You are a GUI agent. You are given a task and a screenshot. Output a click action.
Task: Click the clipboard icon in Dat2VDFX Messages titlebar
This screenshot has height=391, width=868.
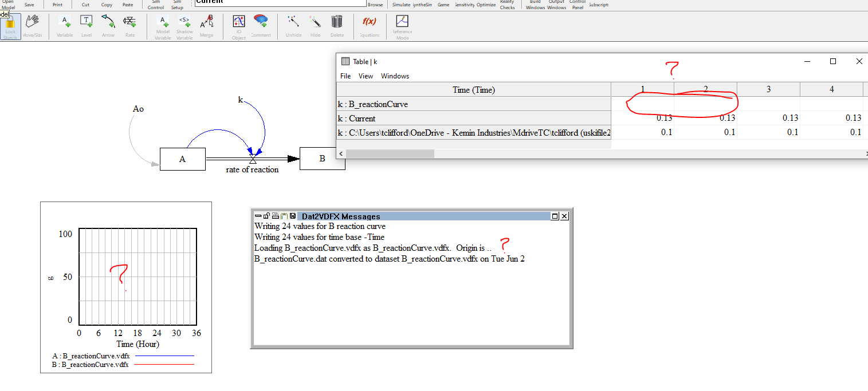(284, 216)
